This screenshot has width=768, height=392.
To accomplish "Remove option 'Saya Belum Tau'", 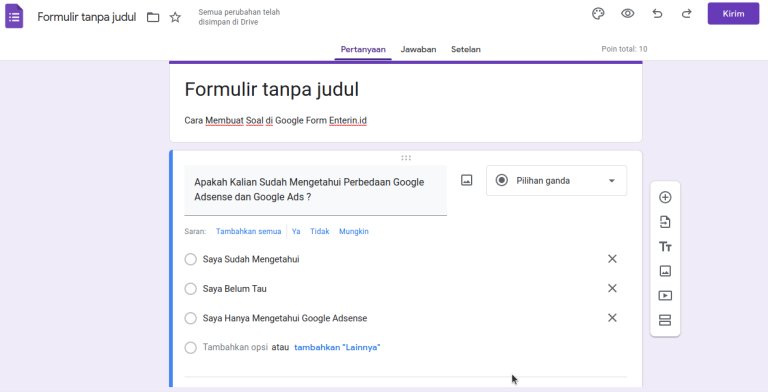I will [612, 288].
